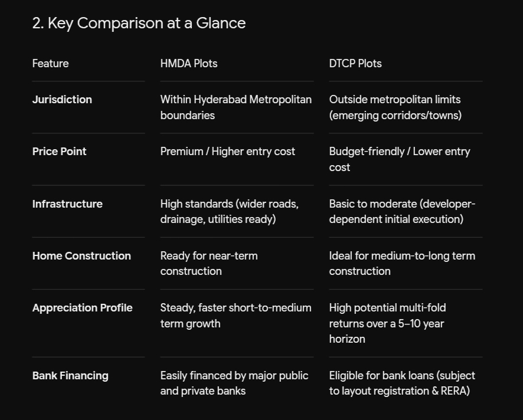Click the 'Home Construction' row label
This screenshot has width=523, height=420.
[x=81, y=256]
